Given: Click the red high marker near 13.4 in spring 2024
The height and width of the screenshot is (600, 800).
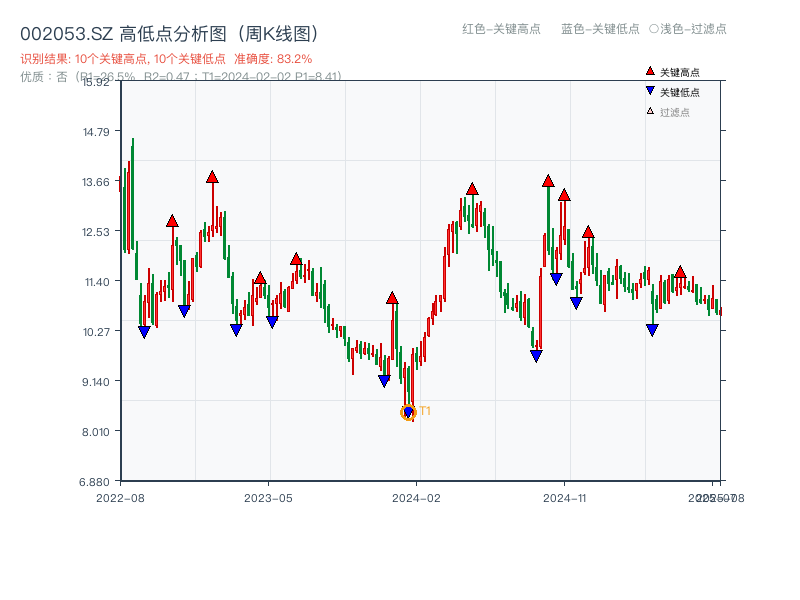Looking at the screenshot, I should click(x=472, y=189).
